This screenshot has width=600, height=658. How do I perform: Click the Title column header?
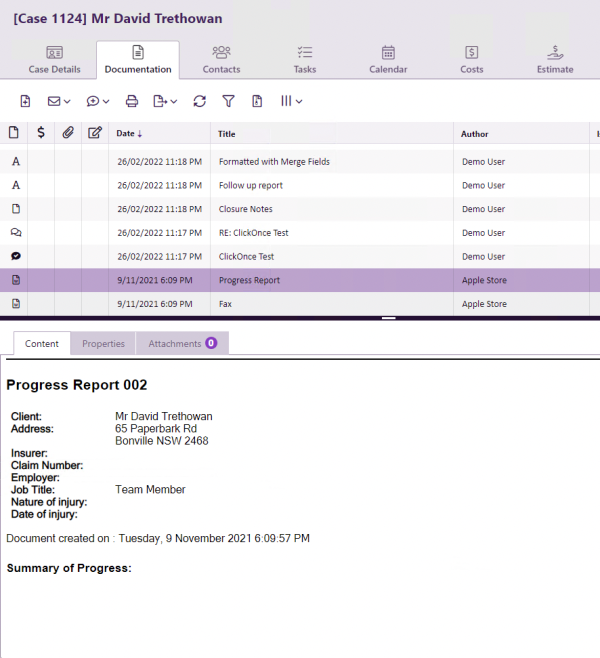tap(227, 133)
